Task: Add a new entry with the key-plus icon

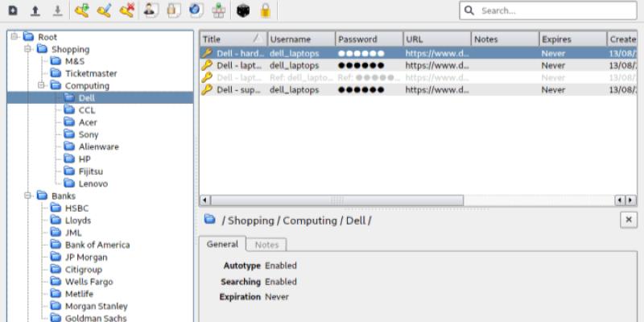Action: coord(81,11)
